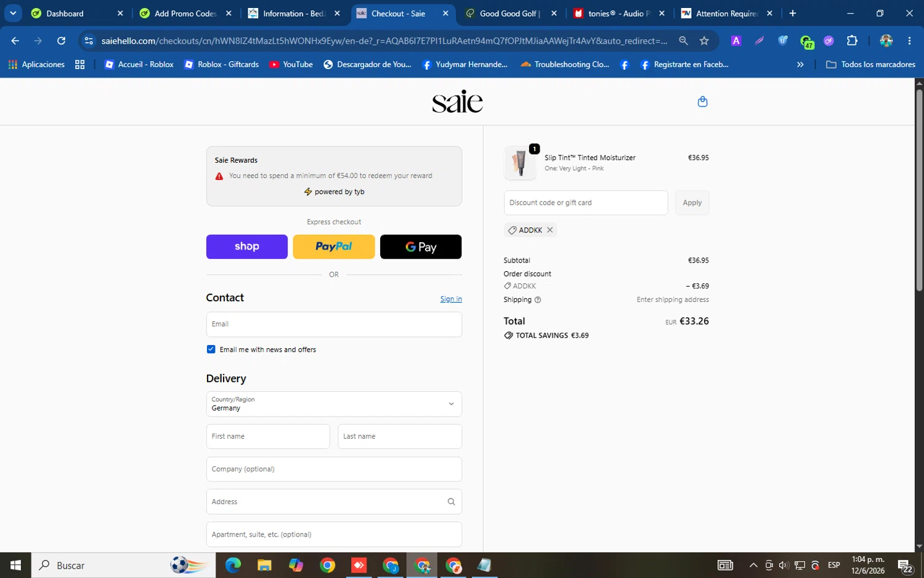Switch to the Attention Required tab

tap(727, 14)
